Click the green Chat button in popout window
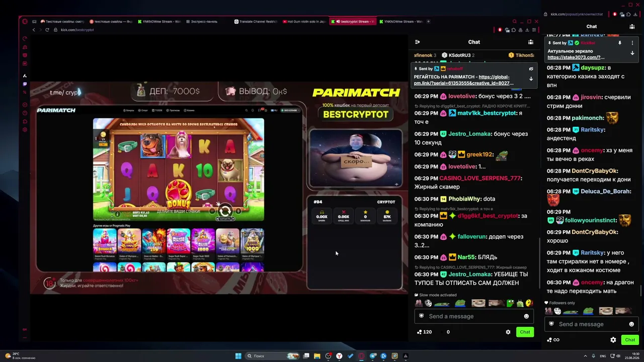Image resolution: width=644 pixels, height=362 pixels. pyautogui.click(x=630, y=340)
